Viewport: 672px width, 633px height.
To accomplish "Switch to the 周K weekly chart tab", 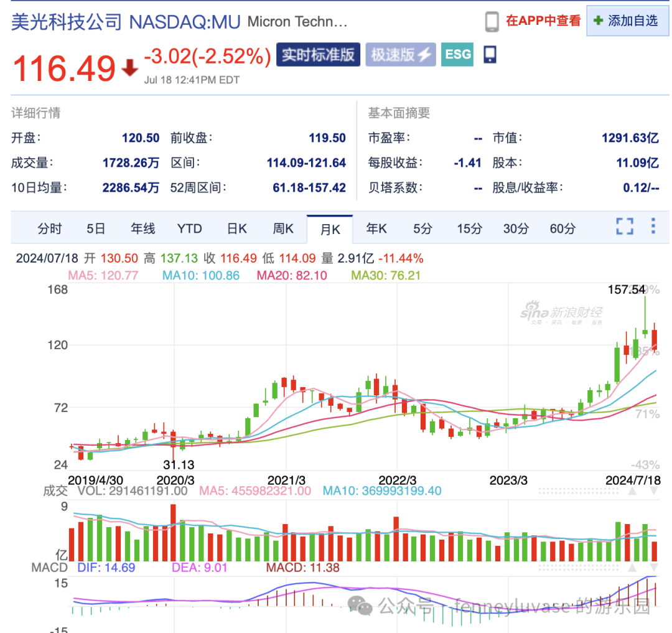I will (x=283, y=228).
